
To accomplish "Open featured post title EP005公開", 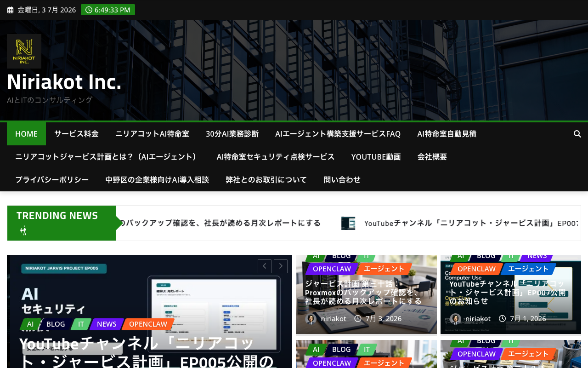I will (147, 352).
